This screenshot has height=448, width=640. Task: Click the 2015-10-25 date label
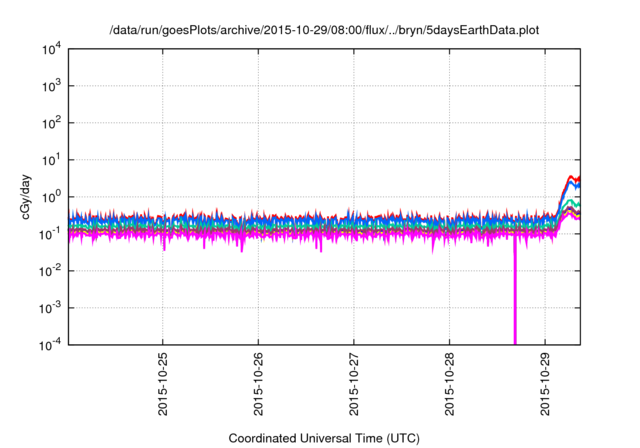click(x=162, y=384)
